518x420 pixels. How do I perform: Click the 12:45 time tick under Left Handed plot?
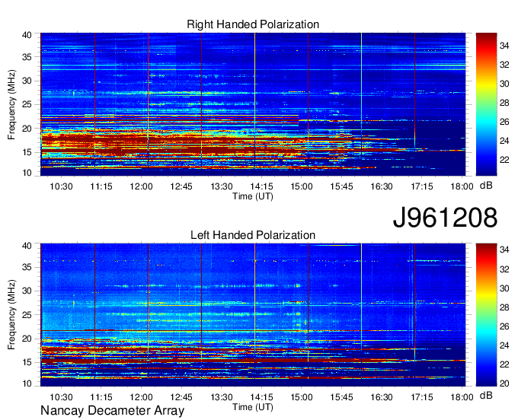181,397
